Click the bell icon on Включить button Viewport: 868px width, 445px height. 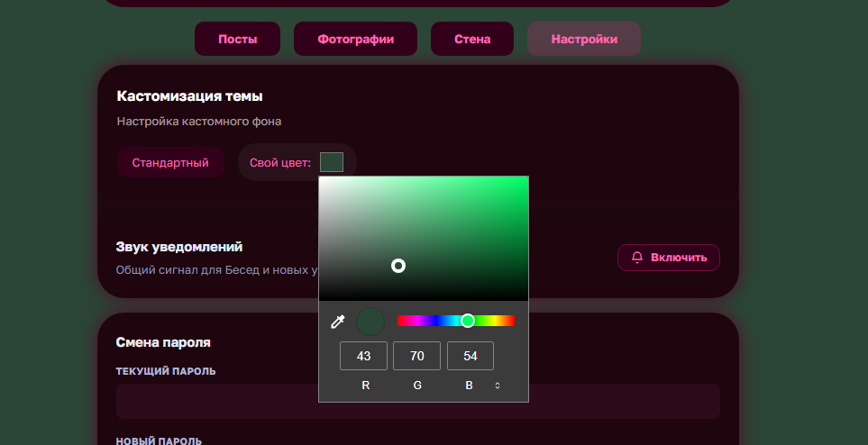coord(637,258)
